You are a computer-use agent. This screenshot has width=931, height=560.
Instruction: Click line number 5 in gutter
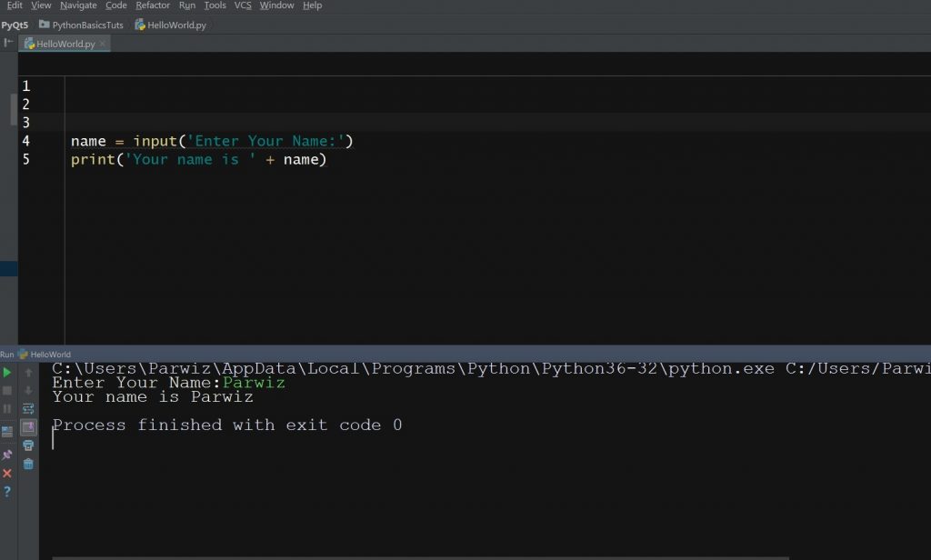26,160
